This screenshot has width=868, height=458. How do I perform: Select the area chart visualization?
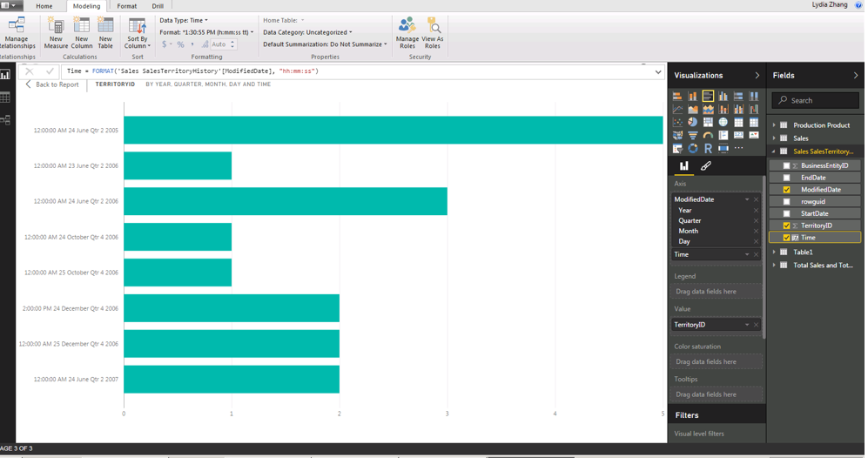click(x=692, y=109)
